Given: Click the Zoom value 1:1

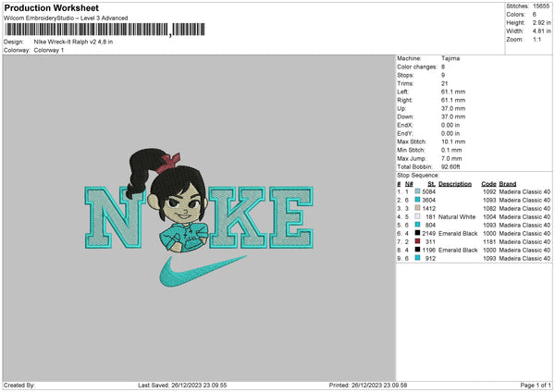Looking at the screenshot, I should click(x=536, y=39).
